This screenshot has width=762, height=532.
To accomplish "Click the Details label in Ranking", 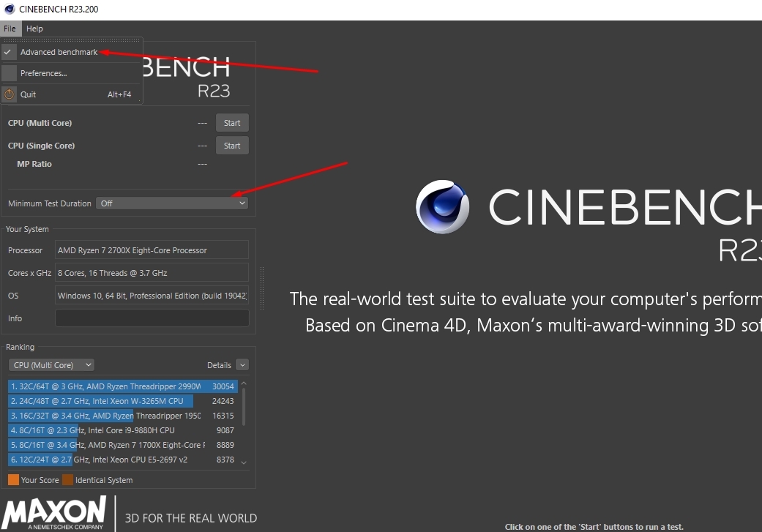I will pyautogui.click(x=219, y=365).
